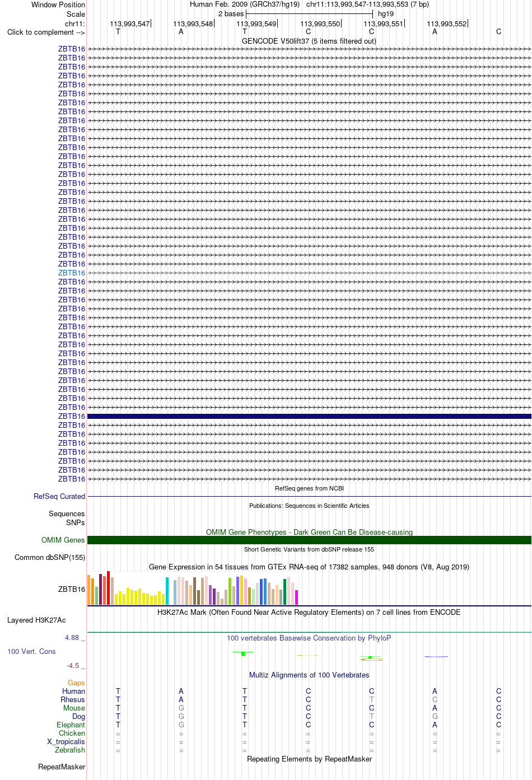
Task: Select the 'Scale' track label
Action: point(76,14)
